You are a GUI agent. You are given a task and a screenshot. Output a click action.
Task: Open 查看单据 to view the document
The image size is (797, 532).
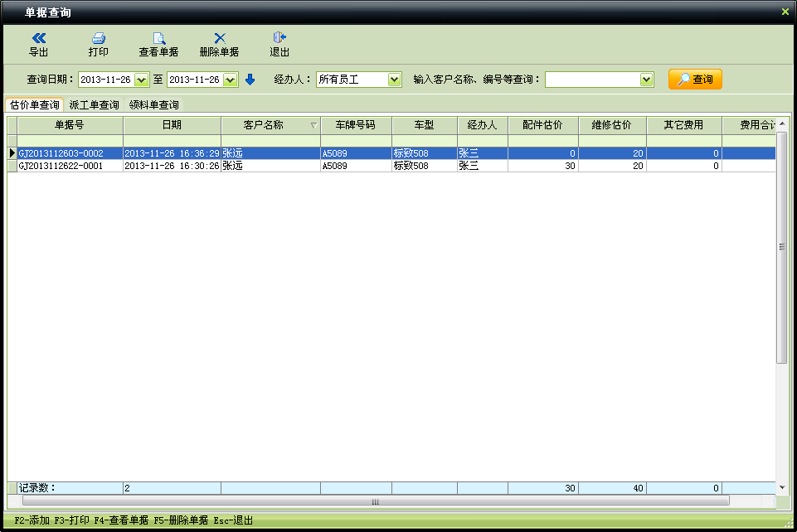point(158,44)
